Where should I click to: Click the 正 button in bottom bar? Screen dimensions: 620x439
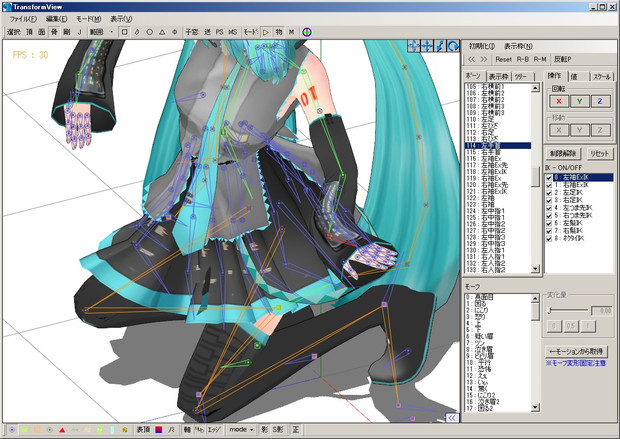pyautogui.click(x=295, y=430)
